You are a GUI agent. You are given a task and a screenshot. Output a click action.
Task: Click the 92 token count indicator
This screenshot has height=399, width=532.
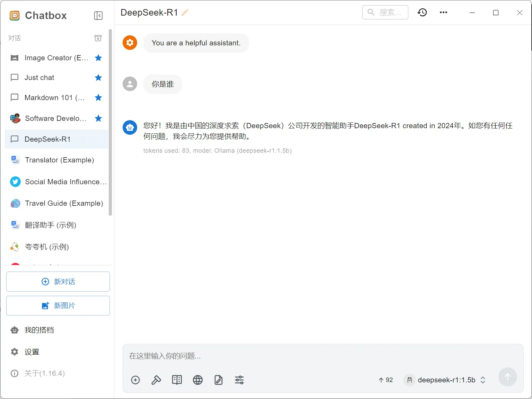click(386, 380)
